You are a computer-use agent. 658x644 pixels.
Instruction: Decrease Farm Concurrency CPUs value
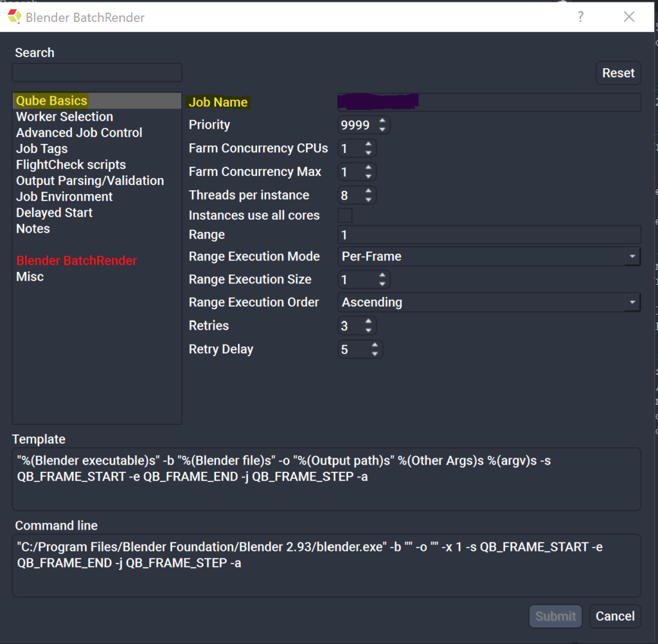click(368, 153)
